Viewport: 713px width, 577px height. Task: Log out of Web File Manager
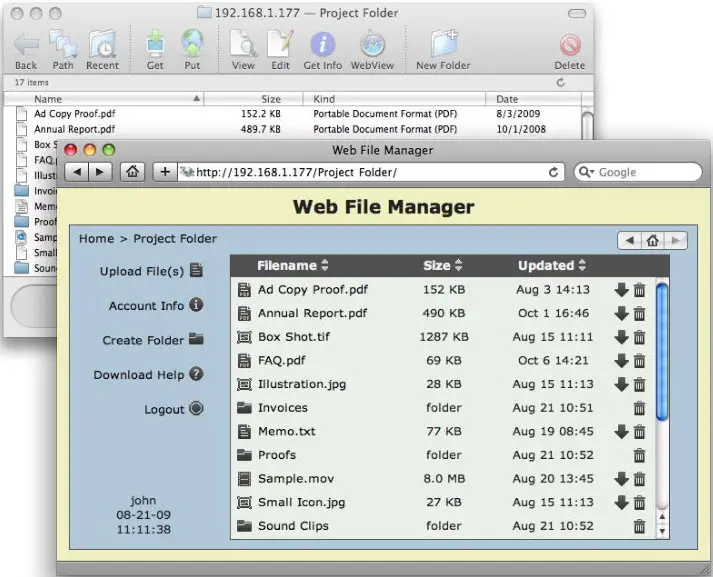pos(174,409)
